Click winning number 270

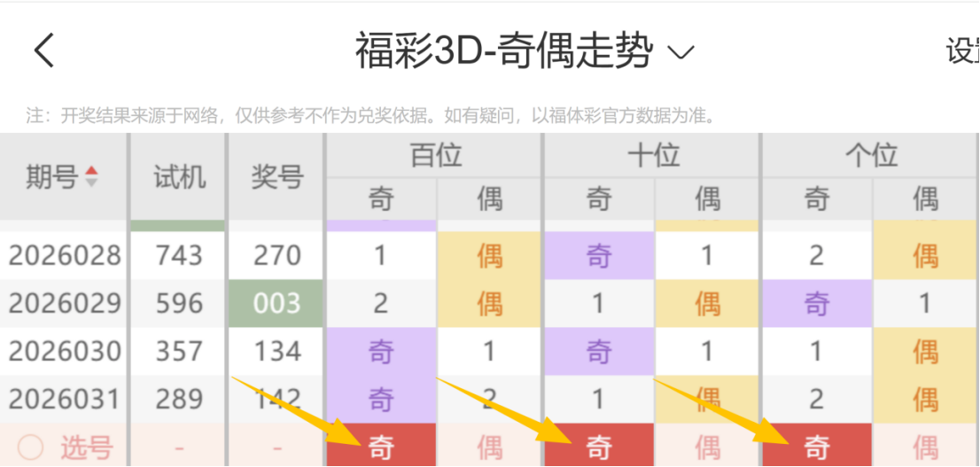[x=276, y=255]
